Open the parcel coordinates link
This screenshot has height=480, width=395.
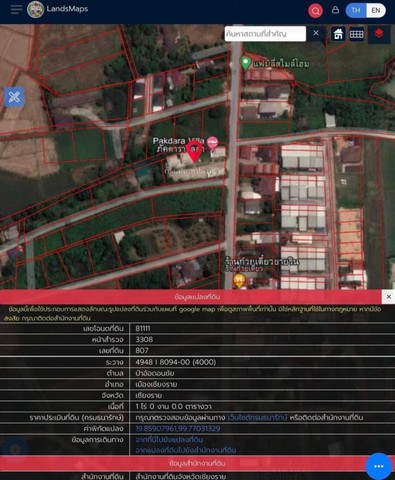(x=178, y=428)
